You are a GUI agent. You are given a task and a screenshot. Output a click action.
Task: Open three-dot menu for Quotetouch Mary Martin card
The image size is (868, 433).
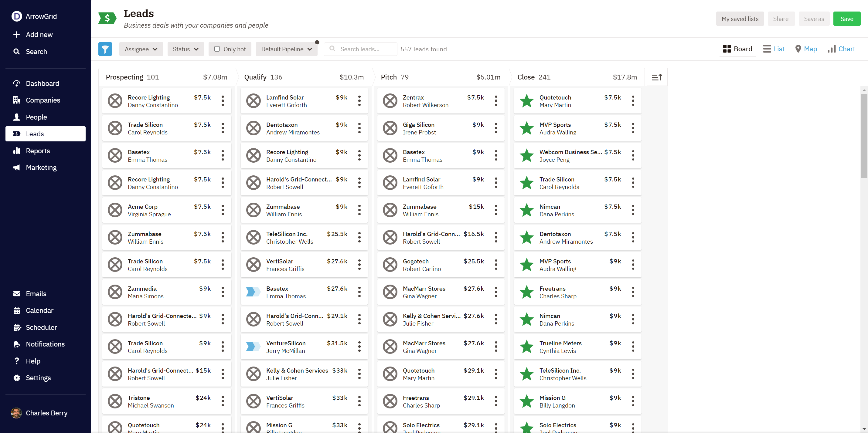[x=633, y=101]
